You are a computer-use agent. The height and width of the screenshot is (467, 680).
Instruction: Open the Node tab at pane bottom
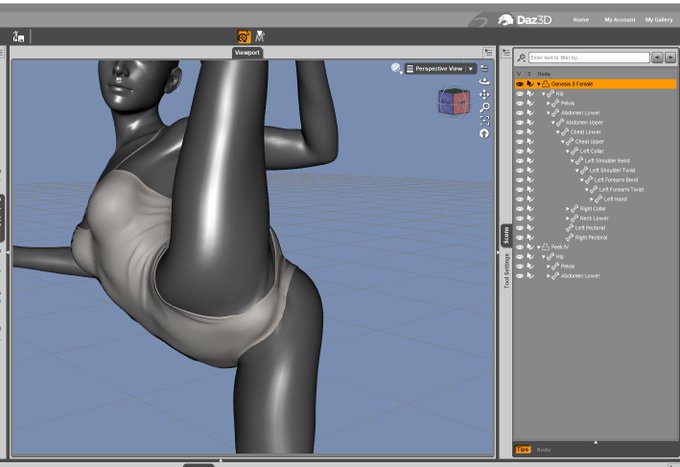(x=543, y=450)
